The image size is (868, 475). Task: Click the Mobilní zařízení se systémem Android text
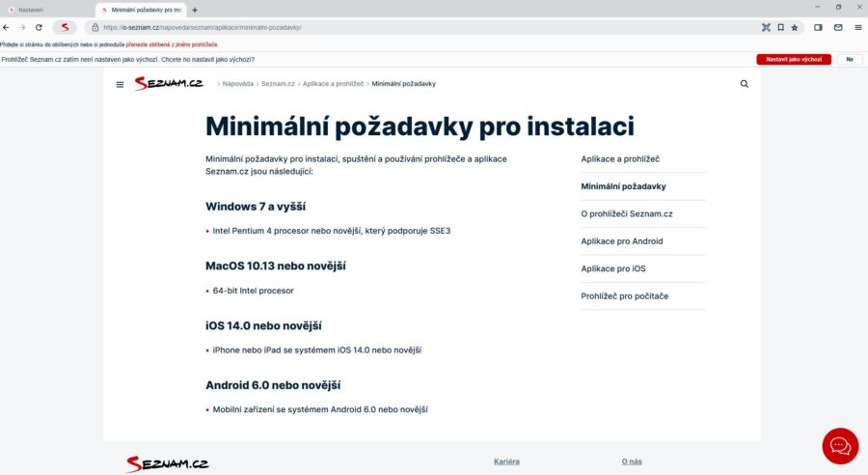coord(320,409)
